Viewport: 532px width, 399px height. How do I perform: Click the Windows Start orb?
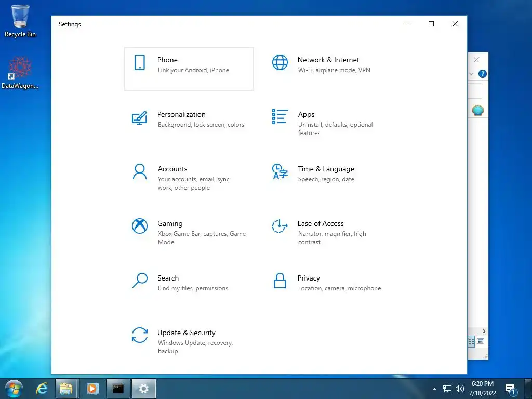(x=14, y=389)
